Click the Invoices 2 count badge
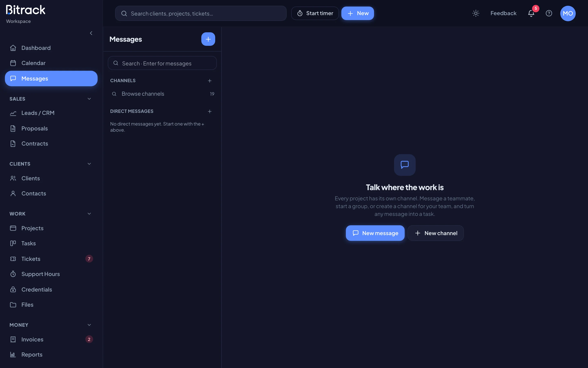This screenshot has width=588, height=368. point(89,339)
